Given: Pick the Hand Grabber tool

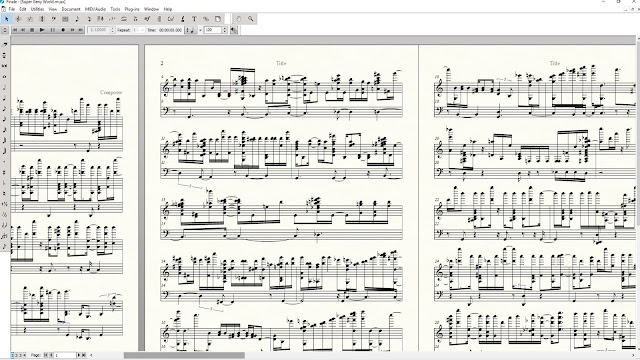Looking at the screenshot, I should click(239, 19).
